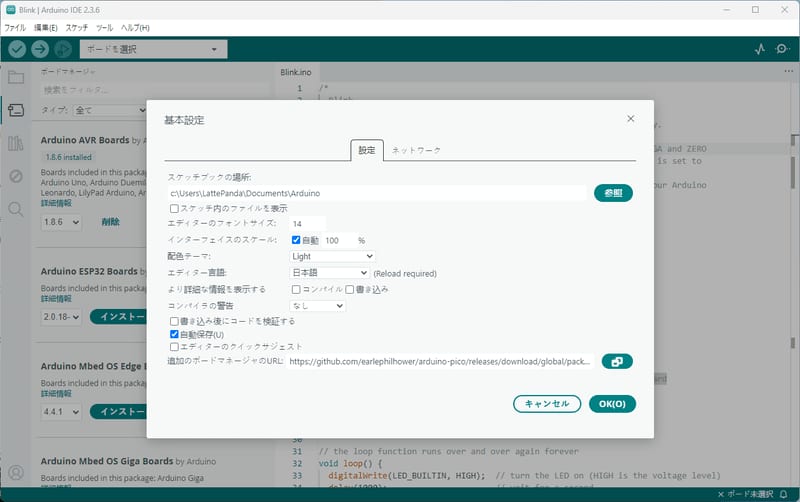
Task: Open the Serial Monitor icon
Action: pos(782,49)
